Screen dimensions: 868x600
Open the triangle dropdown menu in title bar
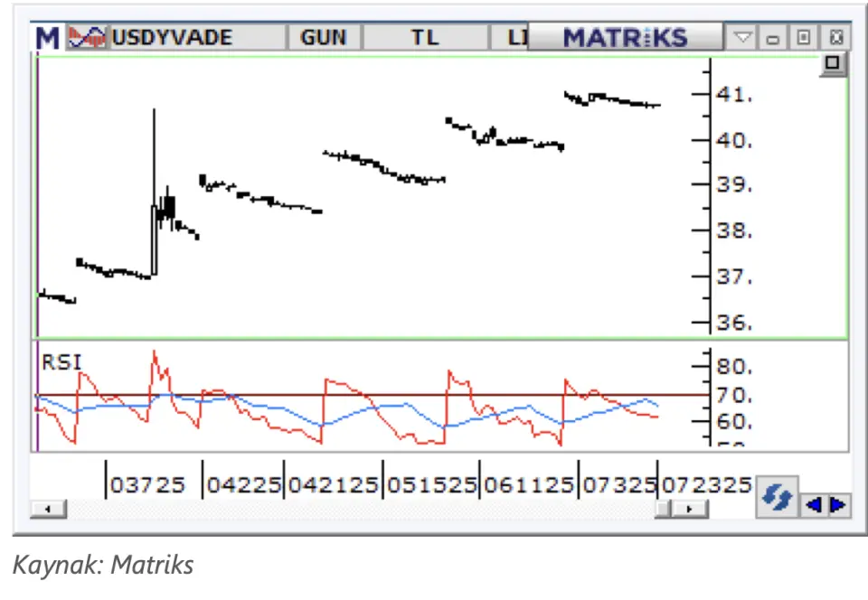(742, 38)
